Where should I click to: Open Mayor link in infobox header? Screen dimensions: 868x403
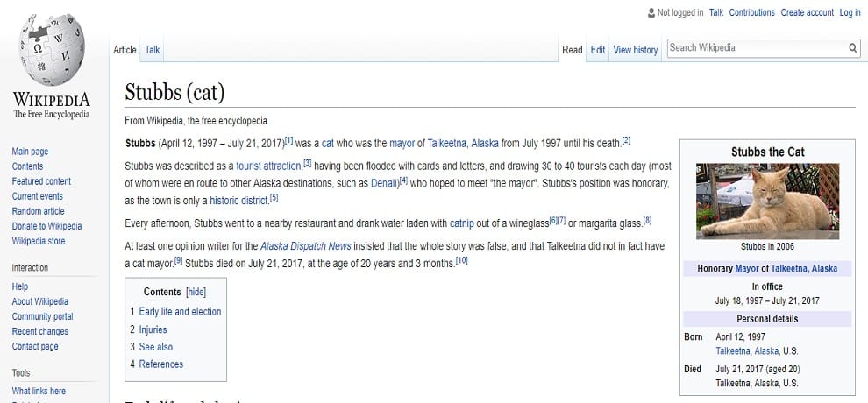click(x=747, y=269)
